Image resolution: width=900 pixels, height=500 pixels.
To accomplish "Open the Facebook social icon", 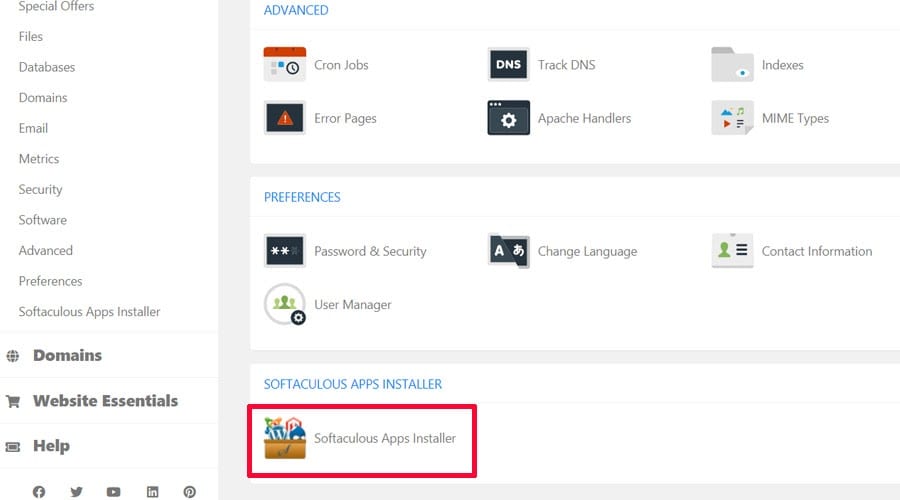I will coord(38,492).
